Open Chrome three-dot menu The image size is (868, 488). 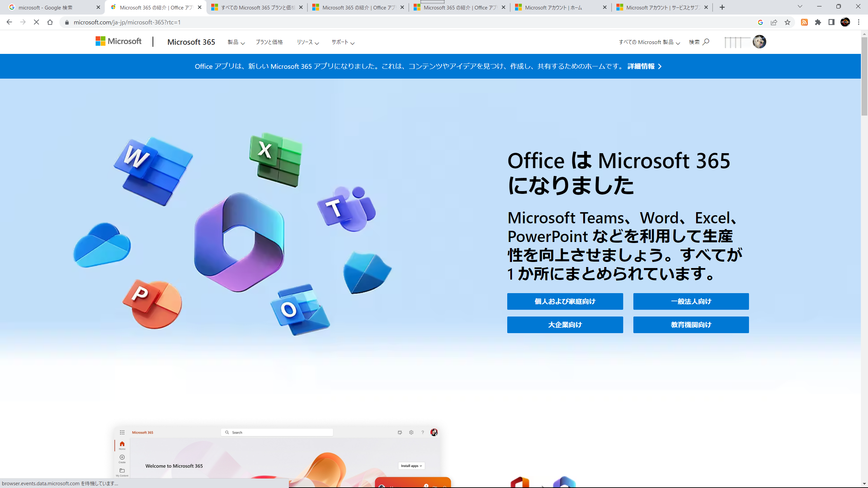pyautogui.click(x=859, y=22)
